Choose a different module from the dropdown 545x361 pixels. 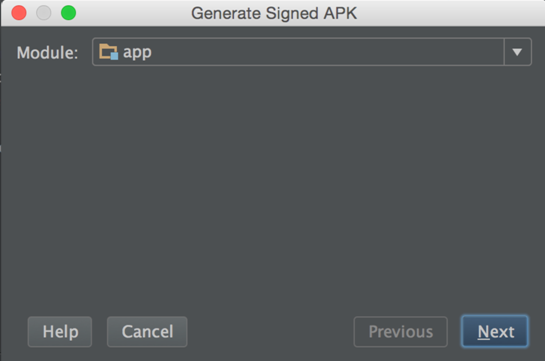point(517,52)
